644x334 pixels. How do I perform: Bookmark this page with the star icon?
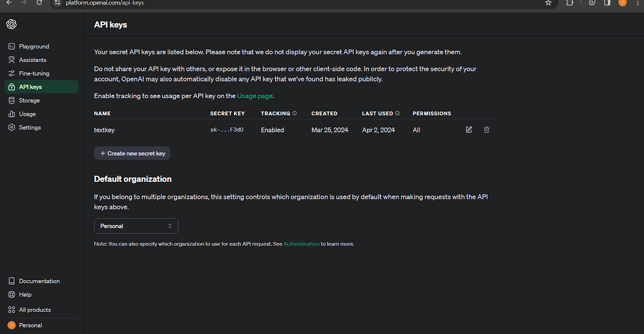pyautogui.click(x=548, y=3)
